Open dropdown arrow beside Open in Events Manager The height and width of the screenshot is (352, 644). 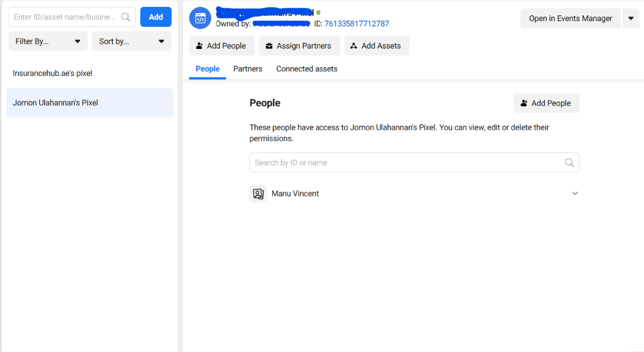631,18
